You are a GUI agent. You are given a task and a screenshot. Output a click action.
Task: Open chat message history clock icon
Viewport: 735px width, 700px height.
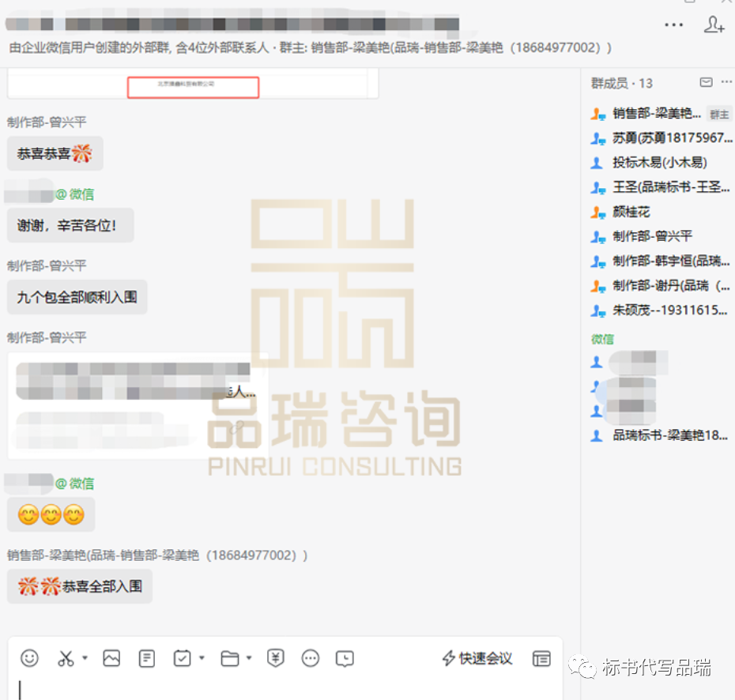coord(345,657)
